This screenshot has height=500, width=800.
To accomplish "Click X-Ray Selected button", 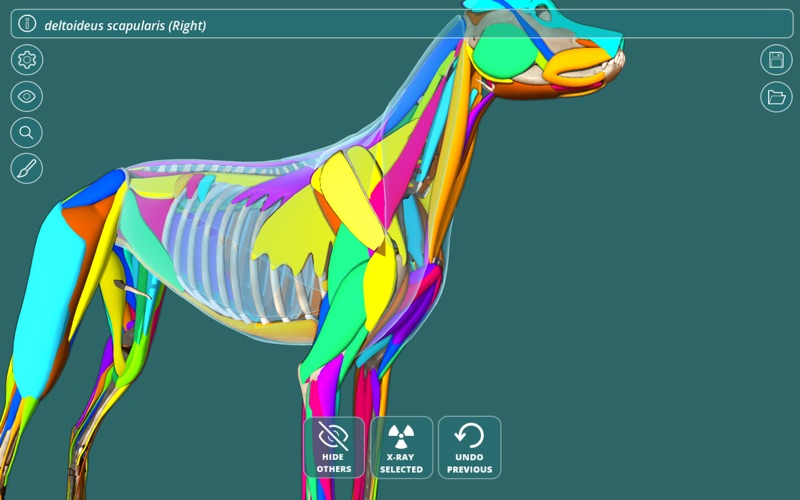I will click(x=402, y=447).
